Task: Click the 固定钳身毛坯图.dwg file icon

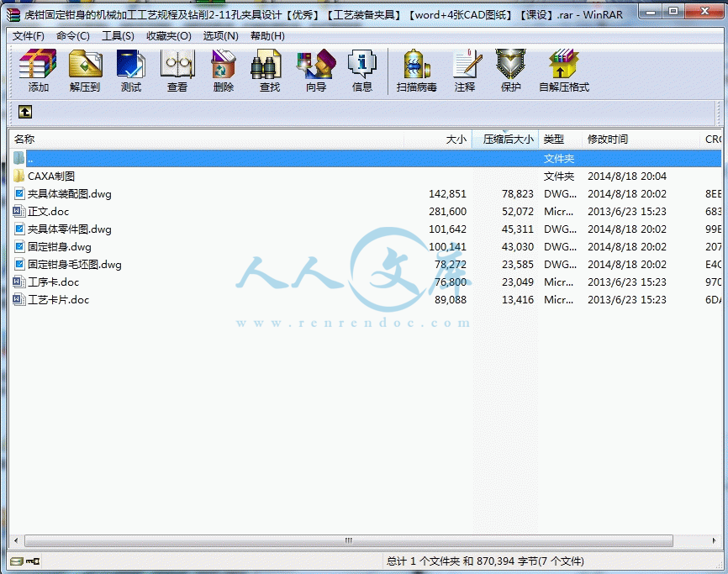Action: (x=18, y=264)
